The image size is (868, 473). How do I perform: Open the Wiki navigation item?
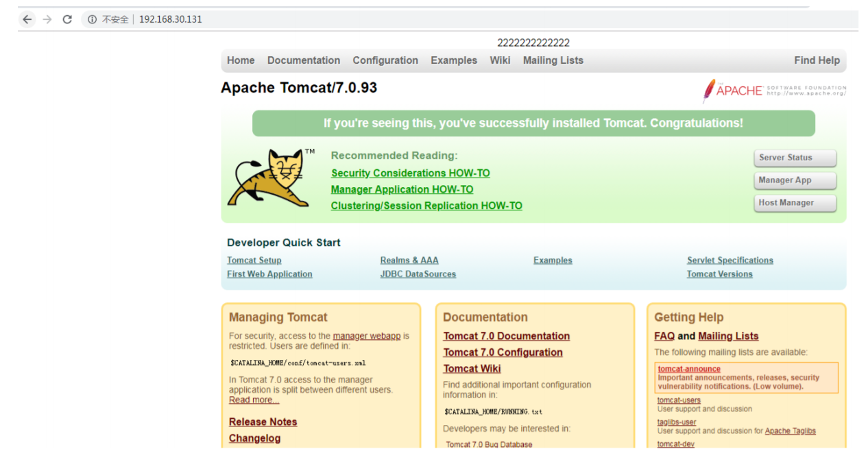click(x=500, y=60)
